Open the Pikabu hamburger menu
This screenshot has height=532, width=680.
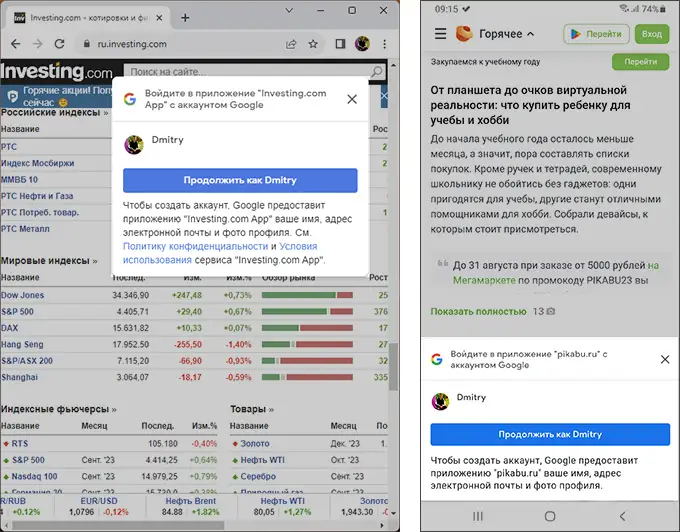440,34
